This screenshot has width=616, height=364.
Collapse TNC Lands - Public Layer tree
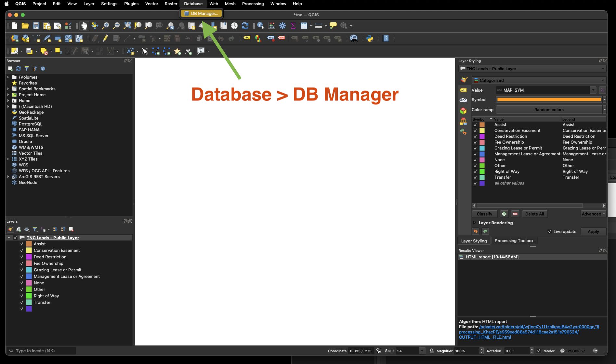click(x=9, y=238)
